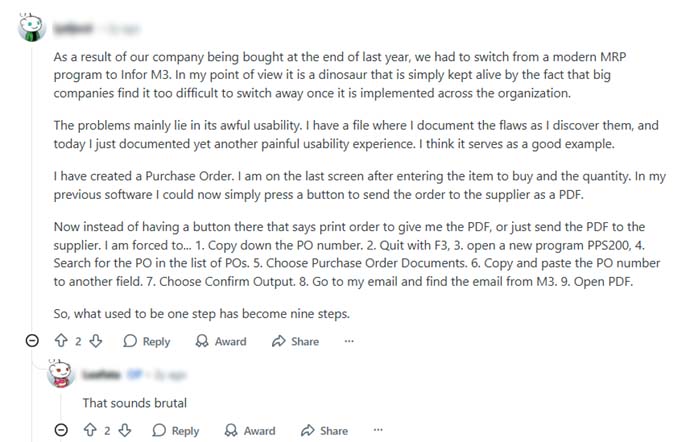Share the main Infor M3 comment

pyautogui.click(x=295, y=341)
